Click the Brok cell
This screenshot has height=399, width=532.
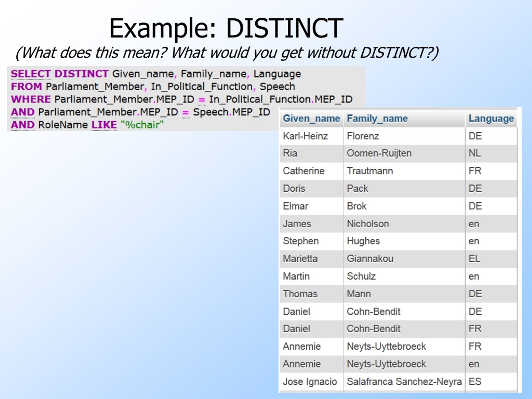[404, 206]
